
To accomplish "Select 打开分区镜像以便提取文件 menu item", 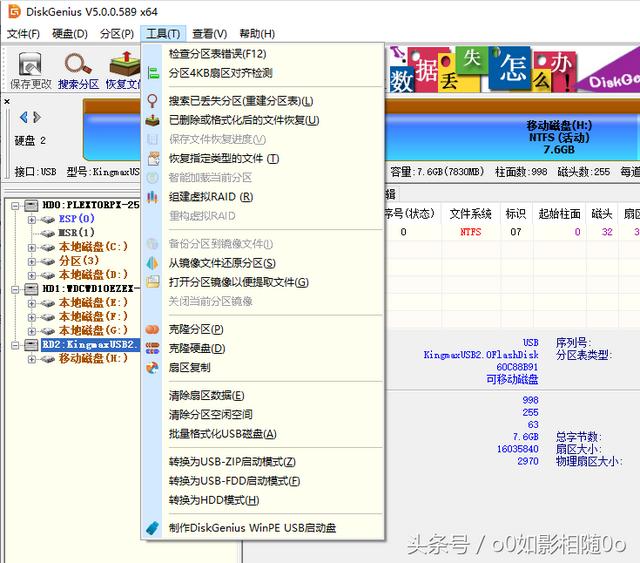I will pyautogui.click(x=262, y=282).
